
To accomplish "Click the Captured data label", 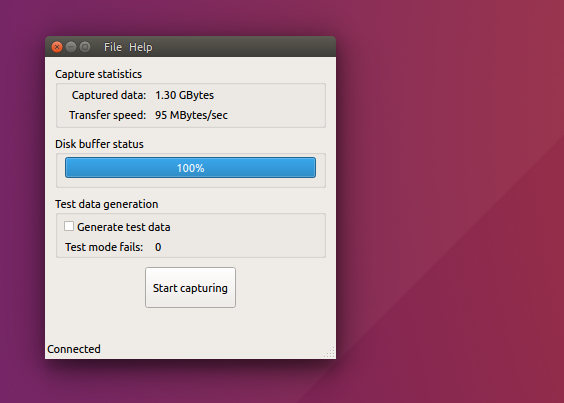I will click(x=109, y=95).
